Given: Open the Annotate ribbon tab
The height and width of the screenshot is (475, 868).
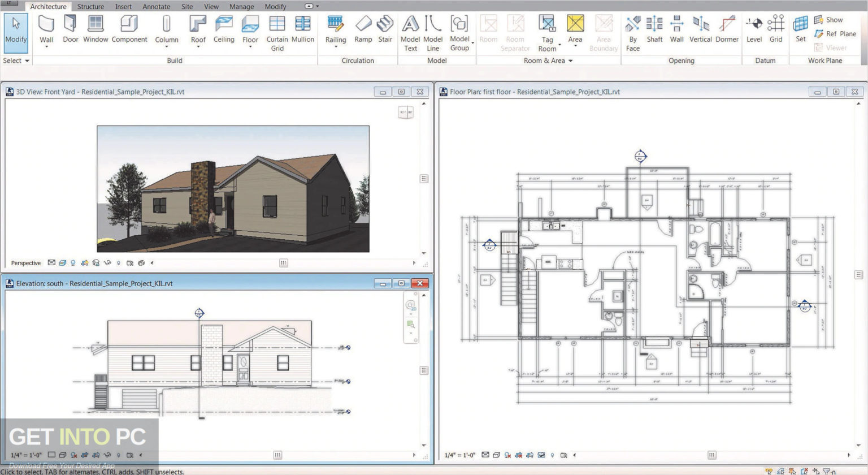Looking at the screenshot, I should [156, 7].
